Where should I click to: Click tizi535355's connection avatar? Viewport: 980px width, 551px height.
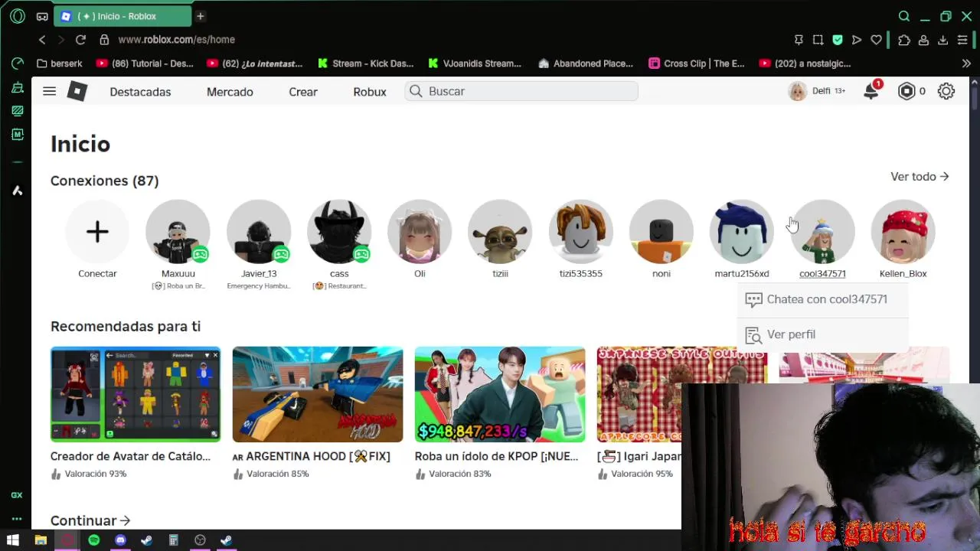pyautogui.click(x=581, y=232)
